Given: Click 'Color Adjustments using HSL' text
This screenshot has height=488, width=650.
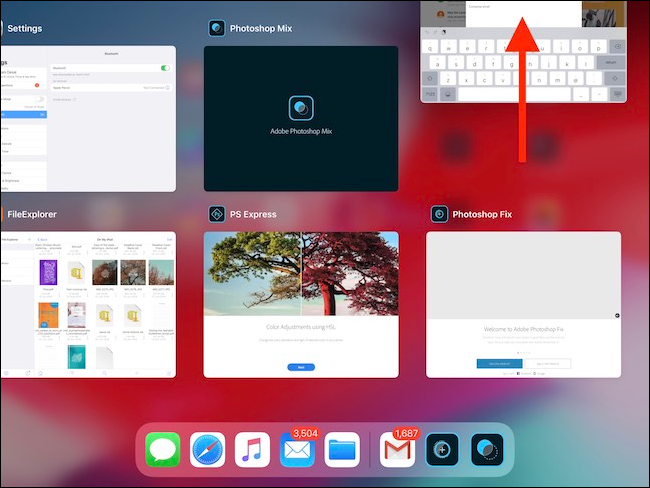Looking at the screenshot, I should 301,327.
